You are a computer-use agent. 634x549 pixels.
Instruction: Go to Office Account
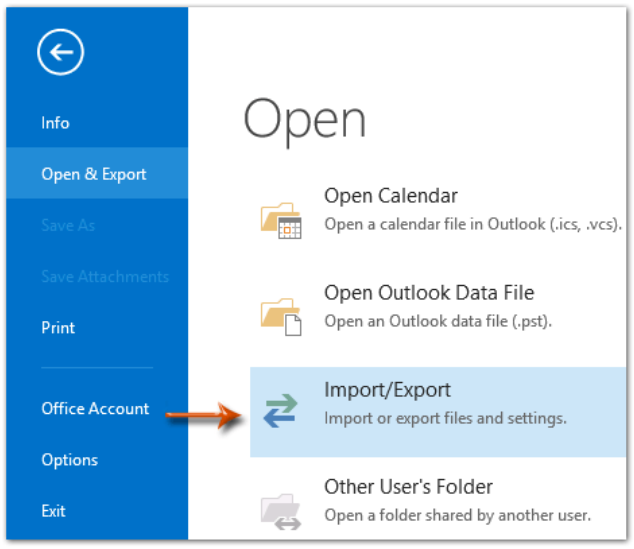(97, 408)
